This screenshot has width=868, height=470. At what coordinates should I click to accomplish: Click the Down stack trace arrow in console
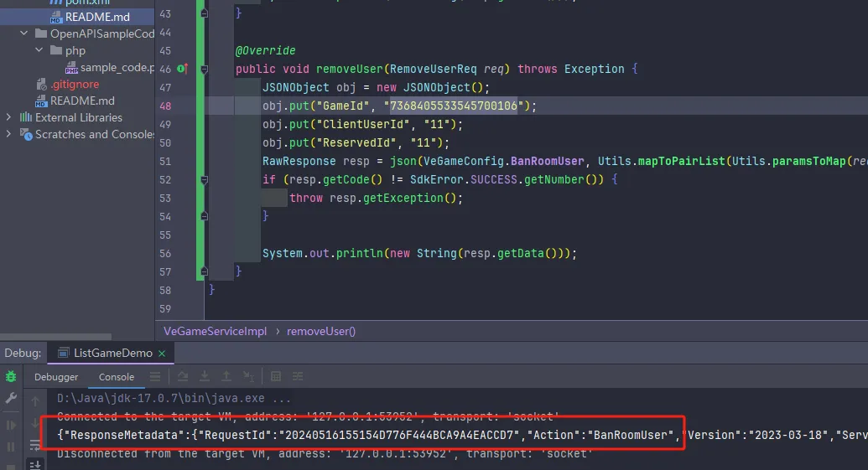pos(35,423)
